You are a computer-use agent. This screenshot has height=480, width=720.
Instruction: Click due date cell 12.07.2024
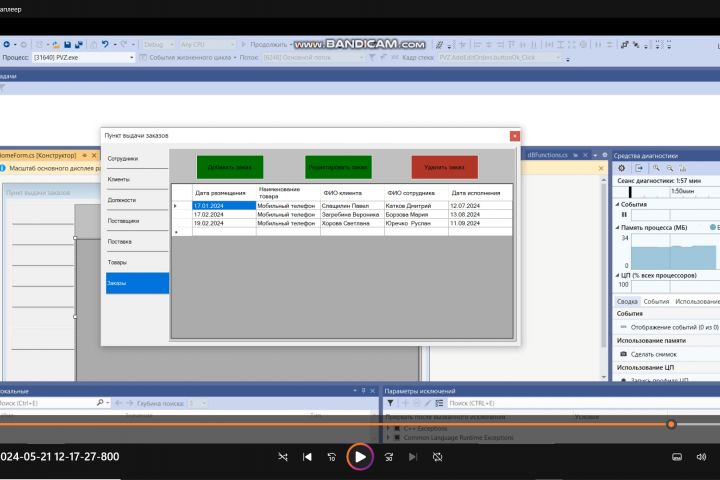tap(480, 206)
